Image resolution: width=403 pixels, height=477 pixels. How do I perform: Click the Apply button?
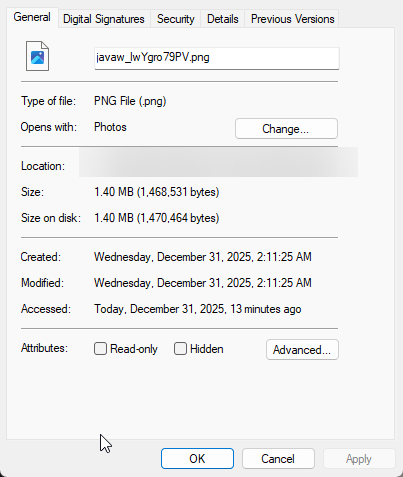[x=359, y=459]
